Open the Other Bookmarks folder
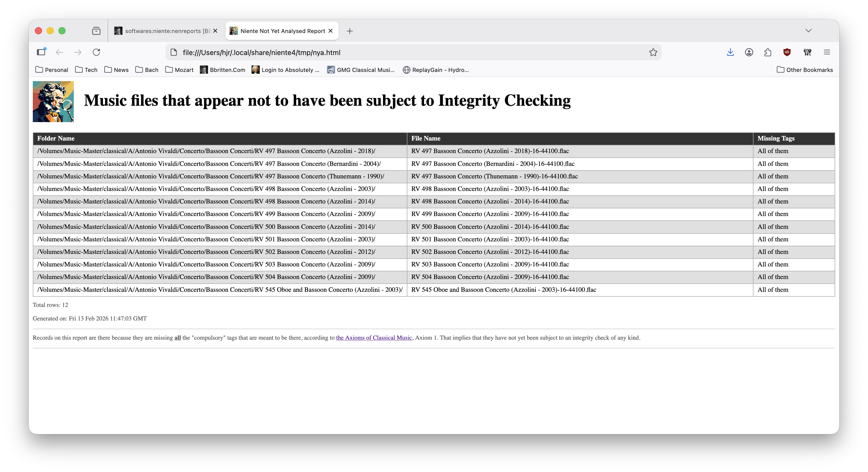The height and width of the screenshot is (472, 868). 805,70
